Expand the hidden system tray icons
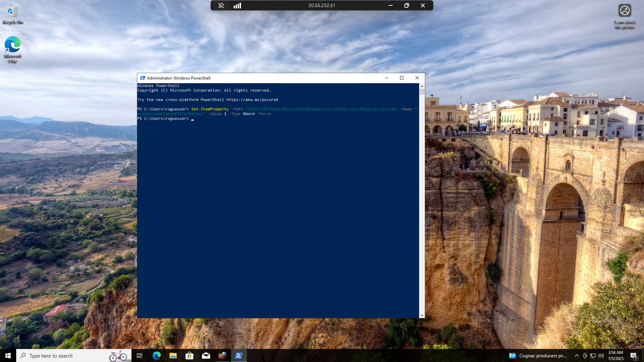Viewport: 644px width, 362px height. pos(577,356)
